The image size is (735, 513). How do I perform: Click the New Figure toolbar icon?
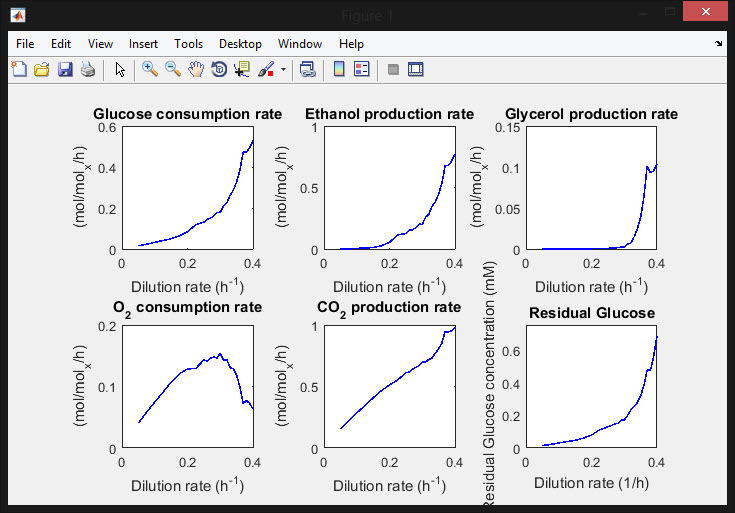pos(19,69)
